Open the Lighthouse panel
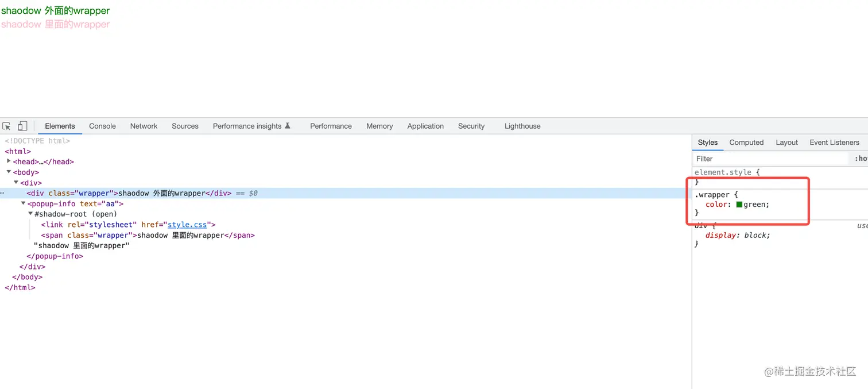This screenshot has width=868, height=389. click(x=522, y=126)
